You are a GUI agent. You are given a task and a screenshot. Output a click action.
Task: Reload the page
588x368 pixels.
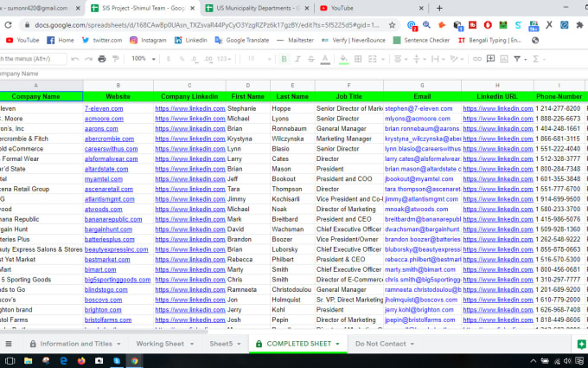pyautogui.click(x=8, y=25)
